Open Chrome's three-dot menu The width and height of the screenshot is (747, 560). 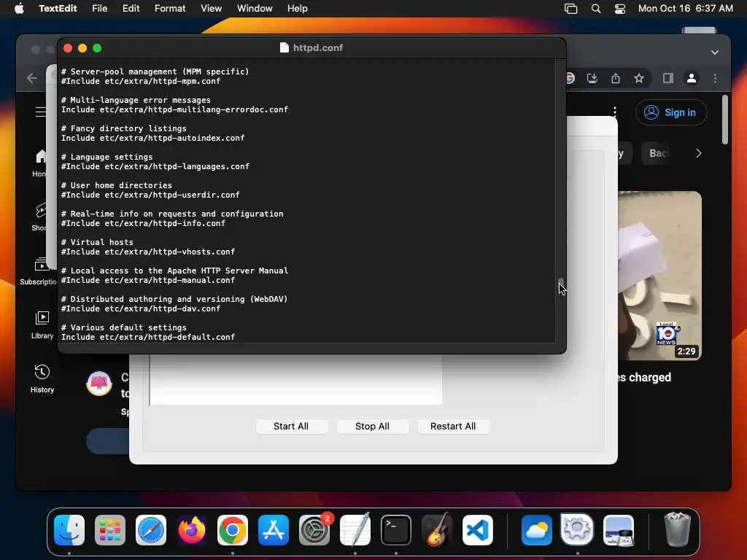pos(715,78)
